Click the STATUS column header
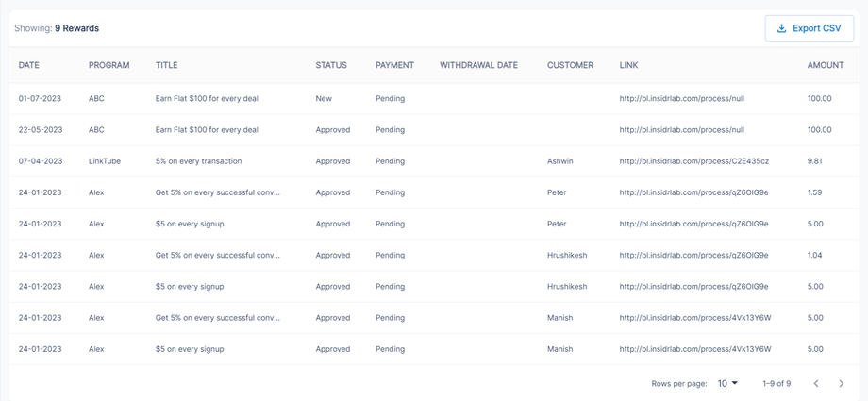This screenshot has width=868, height=401. [331, 65]
